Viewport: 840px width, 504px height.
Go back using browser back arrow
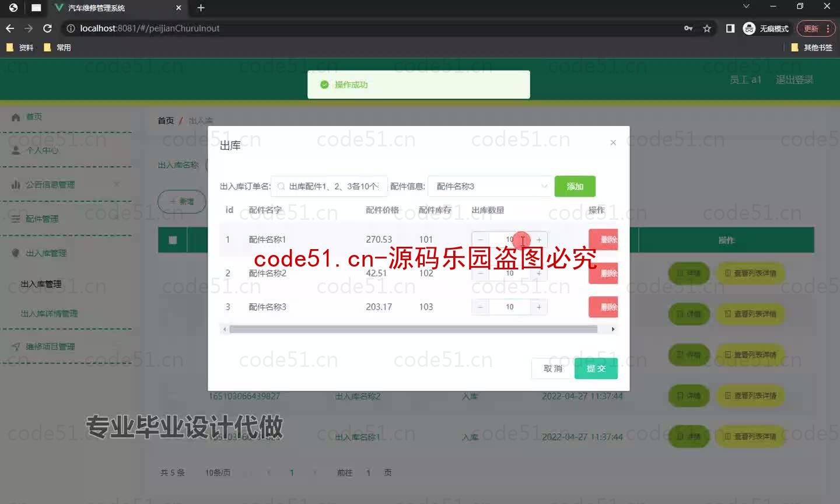pos(10,28)
